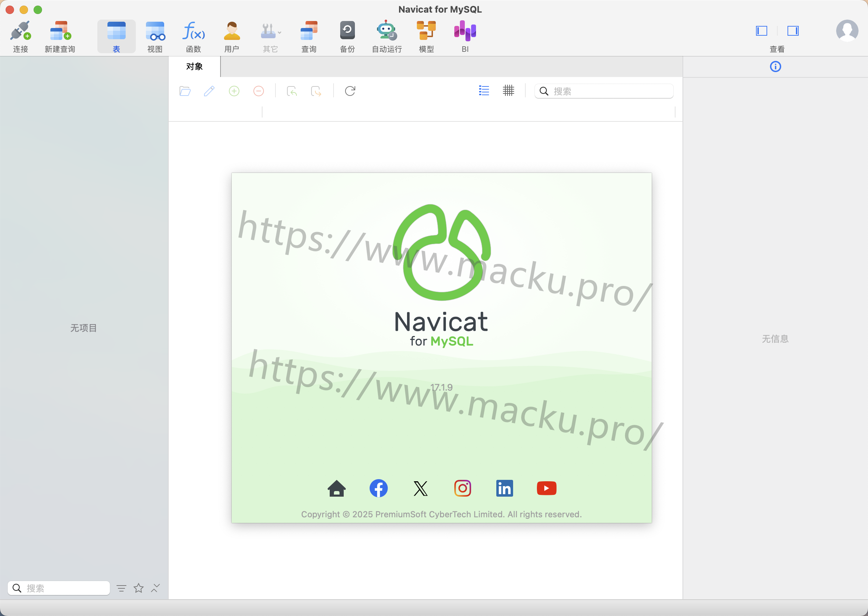This screenshot has width=868, height=616.
Task: Switch to detail grid view mode
Action: tap(509, 91)
